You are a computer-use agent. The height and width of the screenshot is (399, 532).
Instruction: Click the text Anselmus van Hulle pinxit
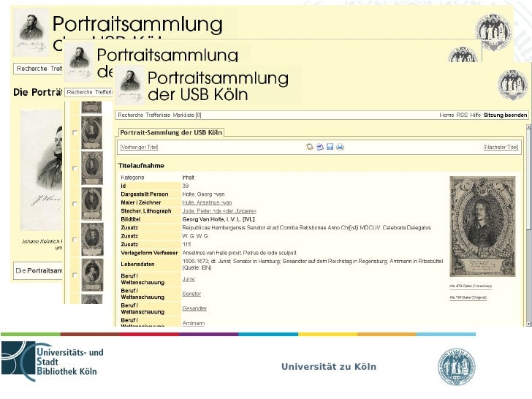[213, 253]
